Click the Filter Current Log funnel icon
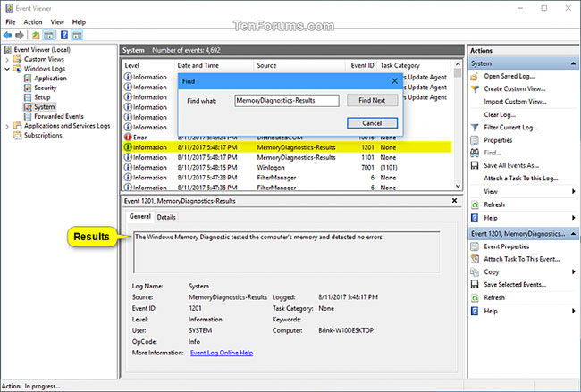The height and width of the screenshot is (392, 581). point(475,128)
